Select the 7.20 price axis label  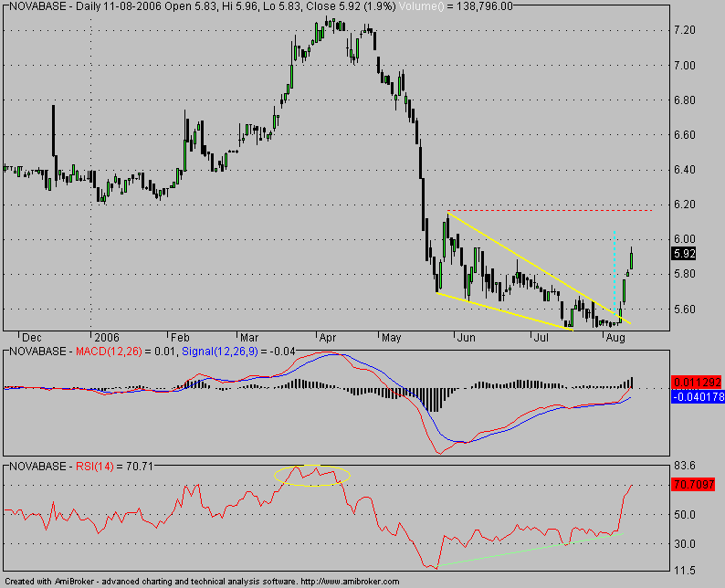click(685, 30)
